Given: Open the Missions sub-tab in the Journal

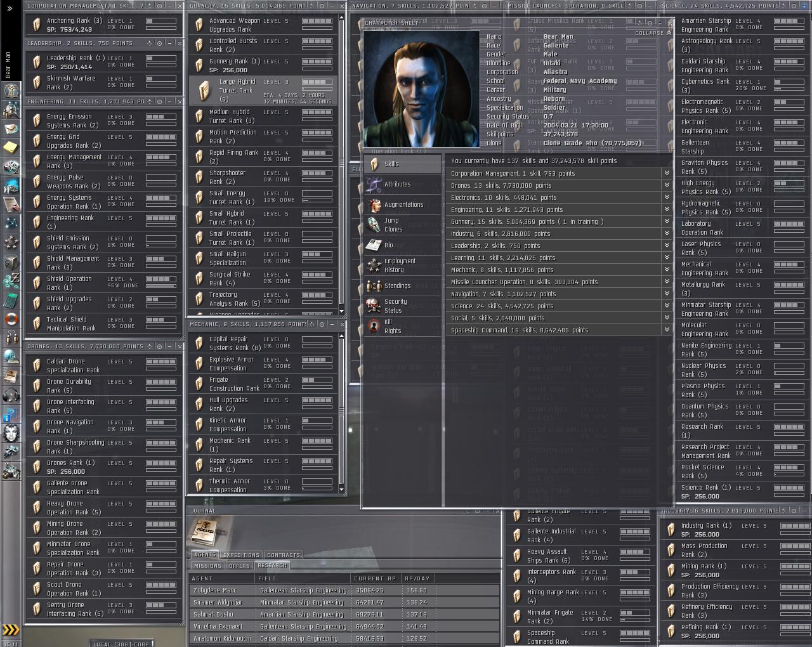Looking at the screenshot, I should pos(207,566).
